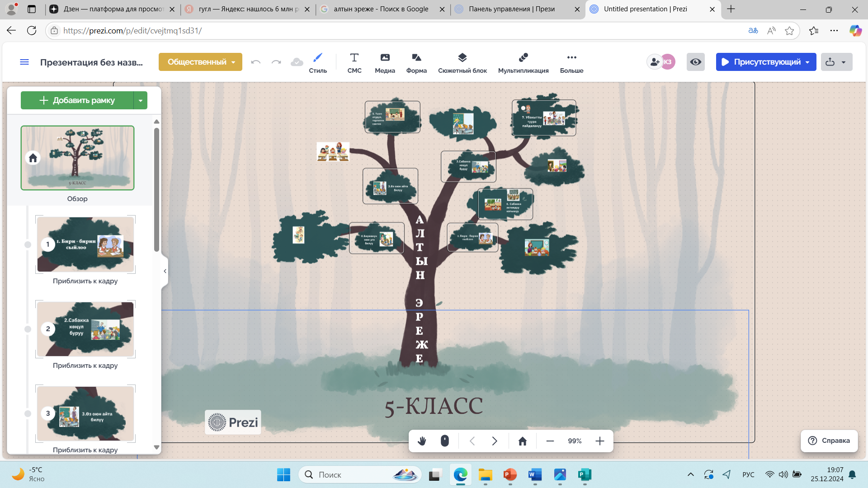This screenshot has height=488, width=868.
Task: Zoom in with the plus button
Action: (600, 441)
